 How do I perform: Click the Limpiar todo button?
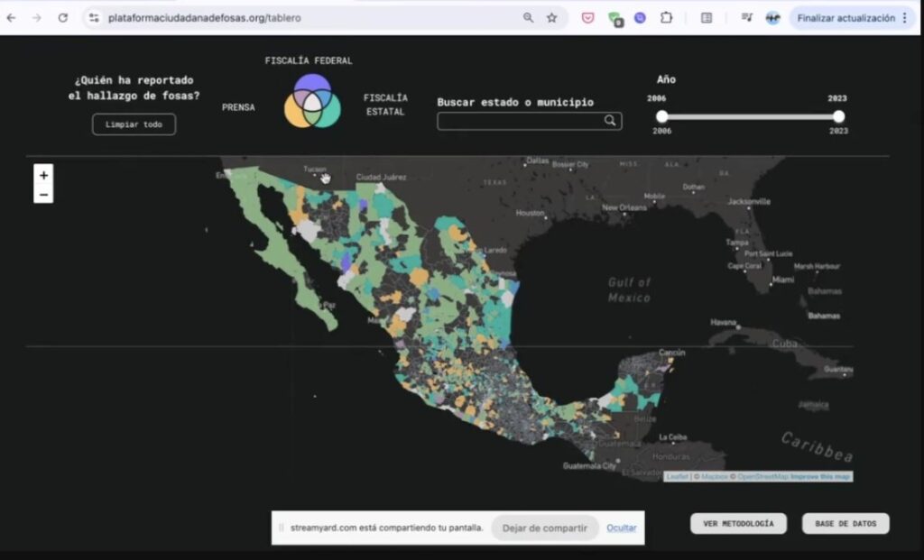pyautogui.click(x=134, y=124)
